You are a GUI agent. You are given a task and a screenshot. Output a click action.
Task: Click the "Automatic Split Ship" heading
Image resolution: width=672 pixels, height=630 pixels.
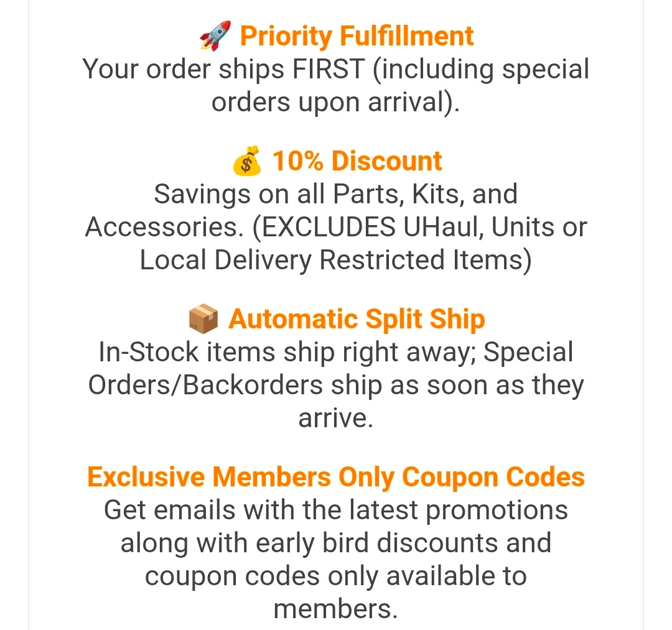[x=357, y=319]
